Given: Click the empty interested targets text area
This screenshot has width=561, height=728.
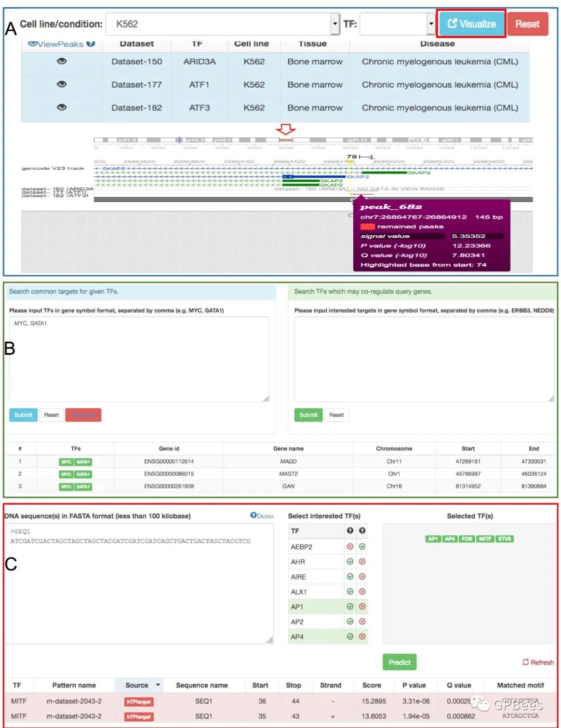Looking at the screenshot, I should tap(424, 359).
